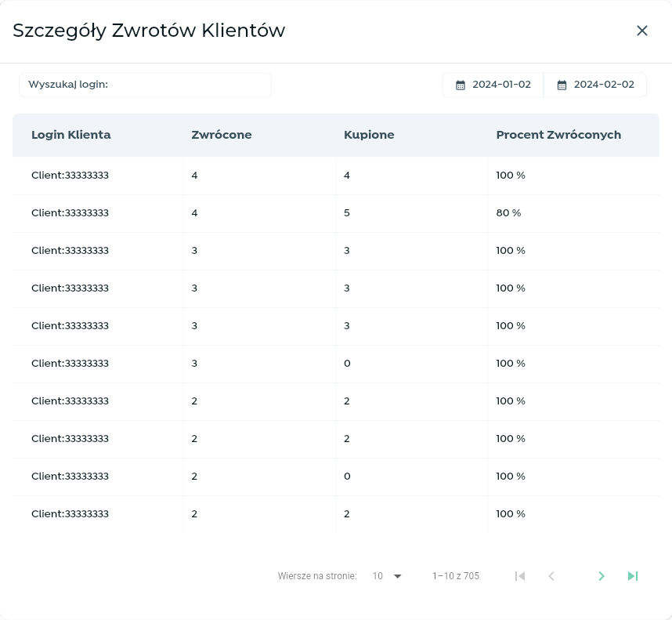This screenshot has width=672, height=620.
Task: Click the calendar icon beside 2024-01-02
Action: click(x=461, y=85)
